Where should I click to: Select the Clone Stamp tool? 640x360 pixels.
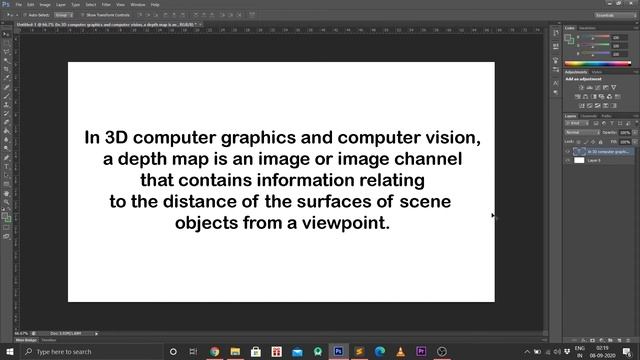(x=6, y=104)
